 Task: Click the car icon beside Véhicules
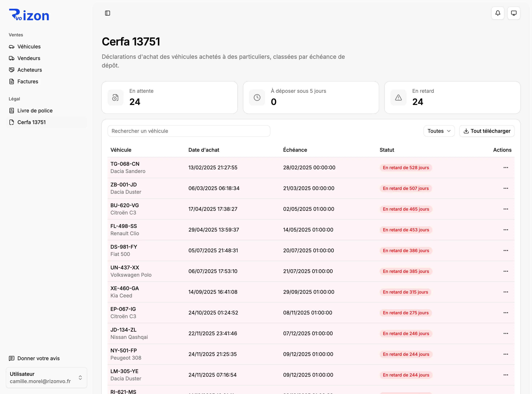coord(12,47)
